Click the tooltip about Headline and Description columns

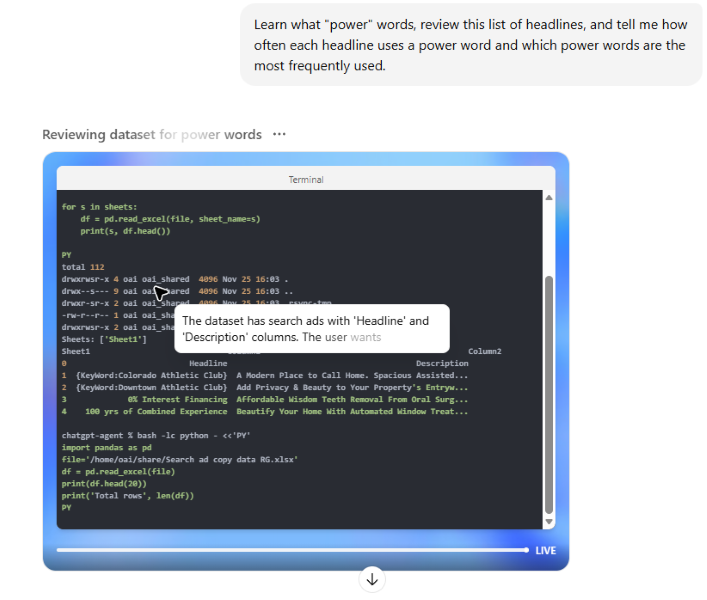[311, 328]
